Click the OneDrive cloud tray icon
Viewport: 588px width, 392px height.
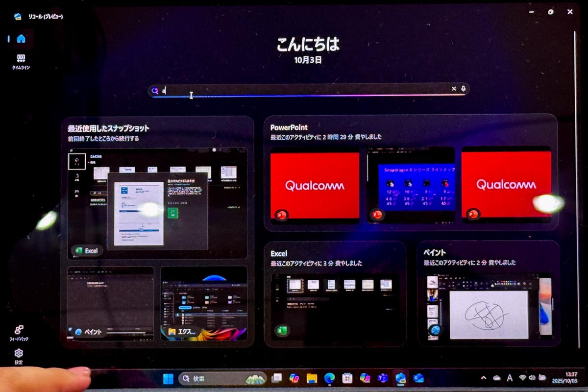click(x=497, y=378)
